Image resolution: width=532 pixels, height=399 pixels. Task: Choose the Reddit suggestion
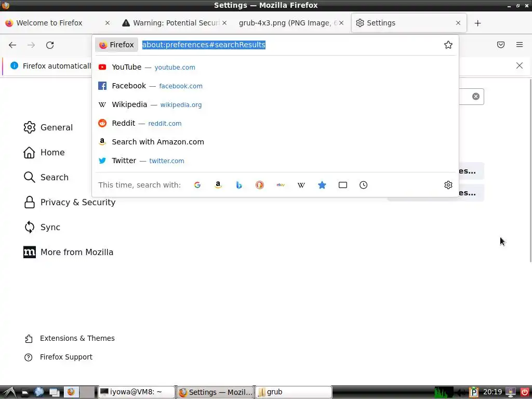275,123
